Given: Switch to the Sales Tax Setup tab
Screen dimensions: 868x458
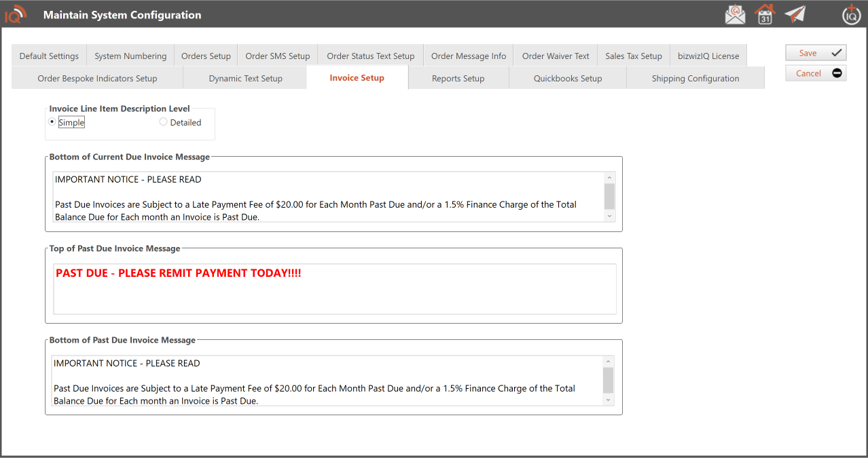Looking at the screenshot, I should [633, 56].
